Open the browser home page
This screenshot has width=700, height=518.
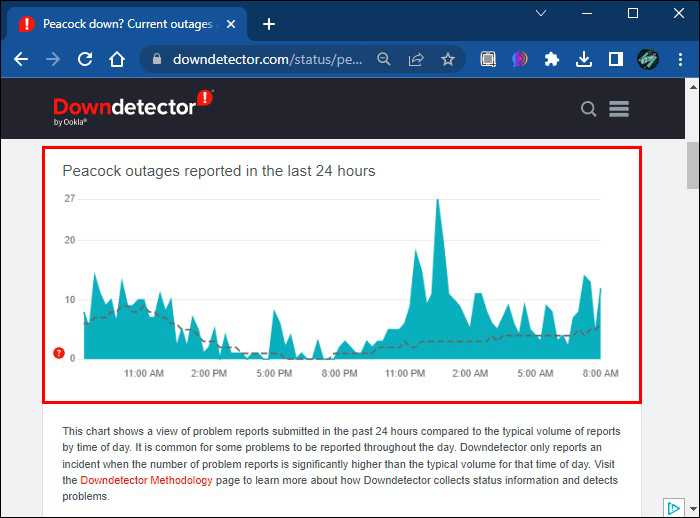click(x=117, y=59)
